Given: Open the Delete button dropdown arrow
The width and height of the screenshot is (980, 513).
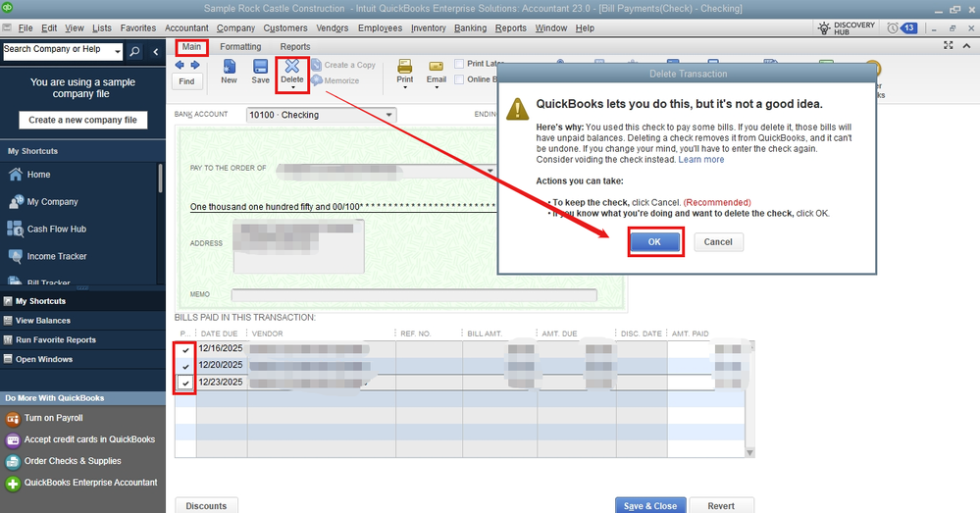Looking at the screenshot, I should [292, 88].
